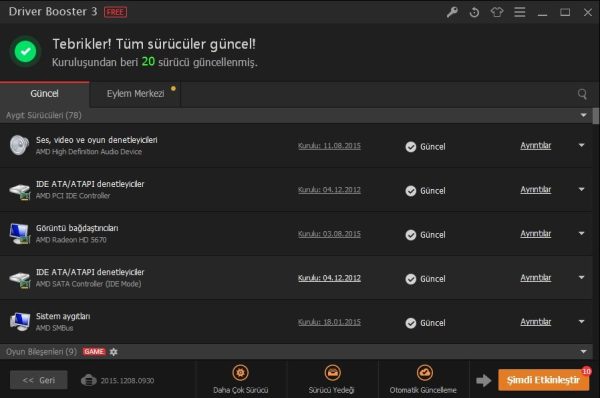The width and height of the screenshot is (600, 398).
Task: Click the monitor icon for AMD Radeon HD 5670
Action: tap(20, 234)
